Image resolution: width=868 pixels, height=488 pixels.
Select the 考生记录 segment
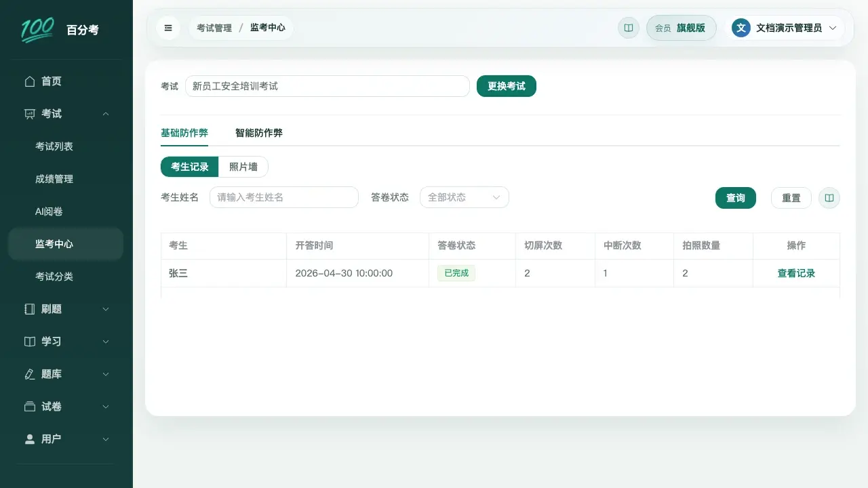click(190, 167)
